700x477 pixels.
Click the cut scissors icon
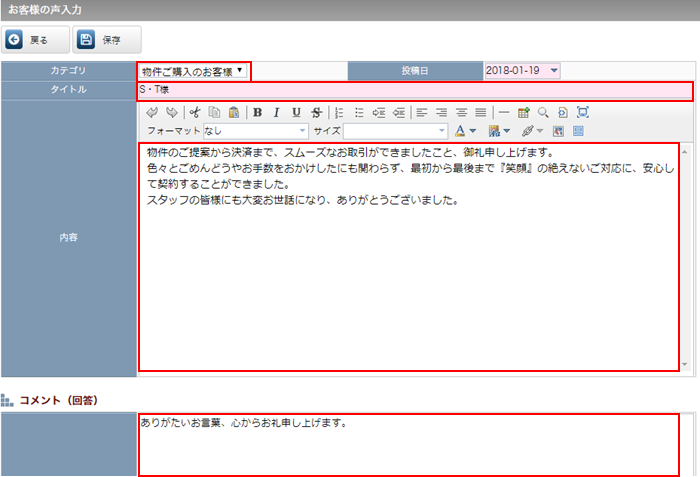[195, 113]
